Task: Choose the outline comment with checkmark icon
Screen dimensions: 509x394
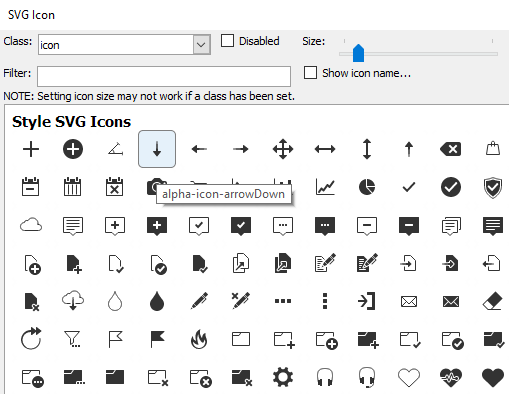Action: coord(199,226)
